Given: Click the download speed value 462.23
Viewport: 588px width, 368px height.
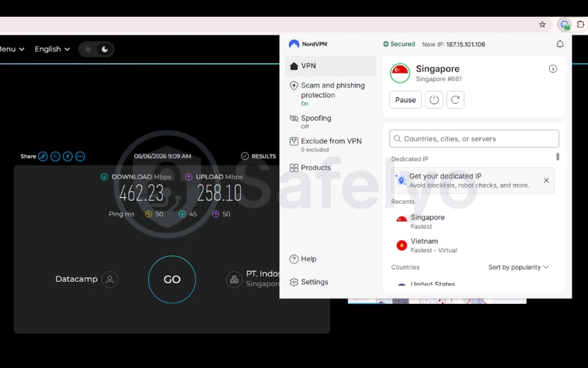Looking at the screenshot, I should coord(141,193).
